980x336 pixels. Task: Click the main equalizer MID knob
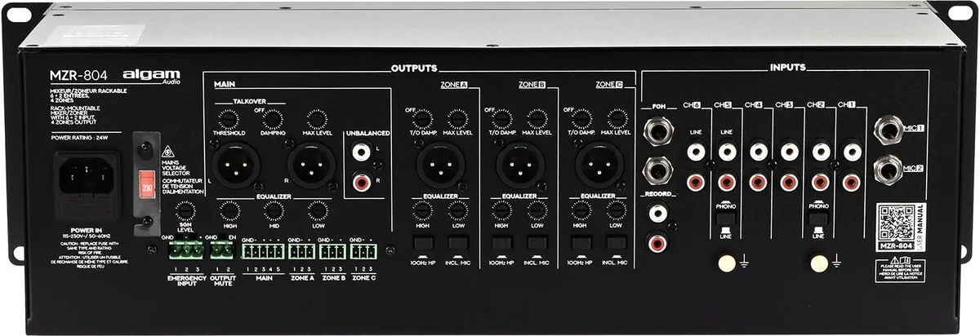(x=274, y=210)
